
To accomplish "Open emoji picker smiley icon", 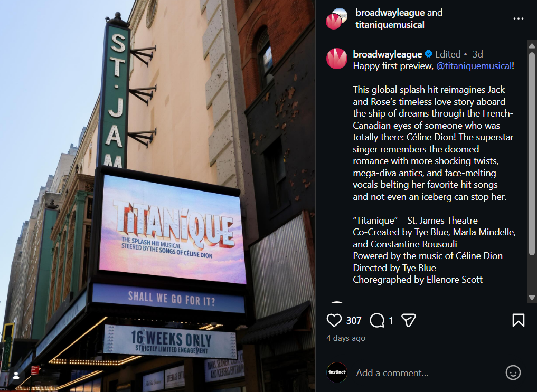I will 513,372.
